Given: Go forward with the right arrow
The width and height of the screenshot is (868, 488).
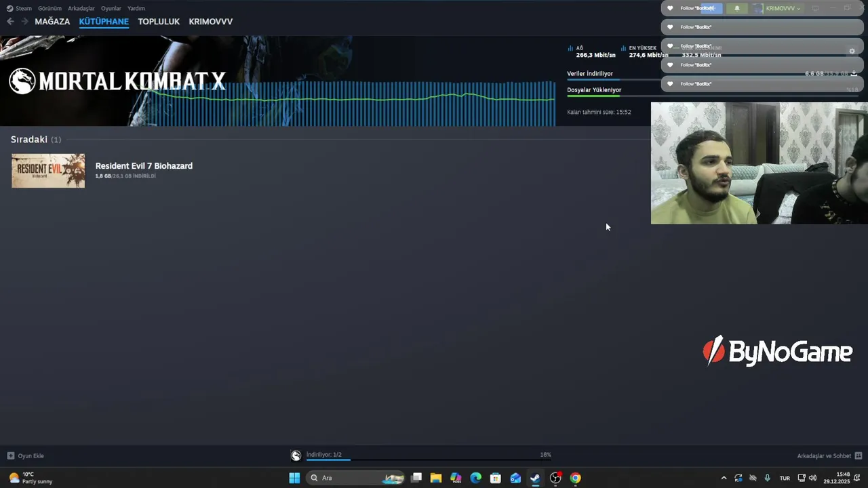Looking at the screenshot, I should pyautogui.click(x=25, y=22).
